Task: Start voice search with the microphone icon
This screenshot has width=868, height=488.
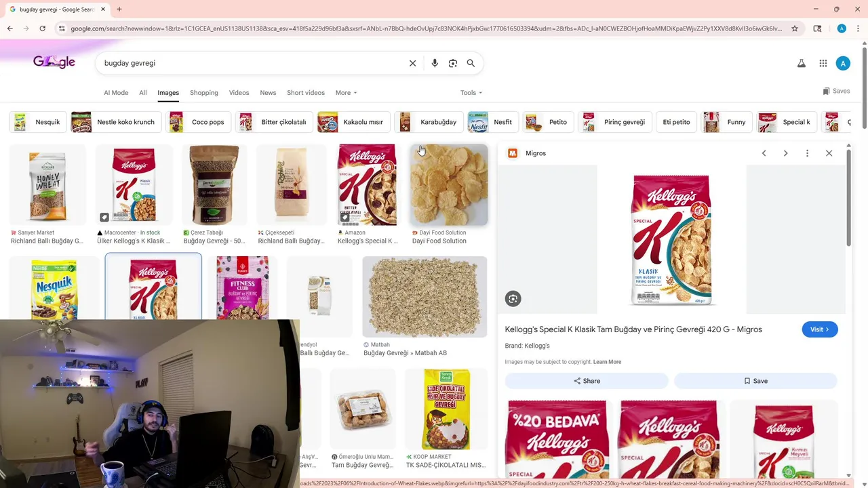Action: tap(435, 63)
